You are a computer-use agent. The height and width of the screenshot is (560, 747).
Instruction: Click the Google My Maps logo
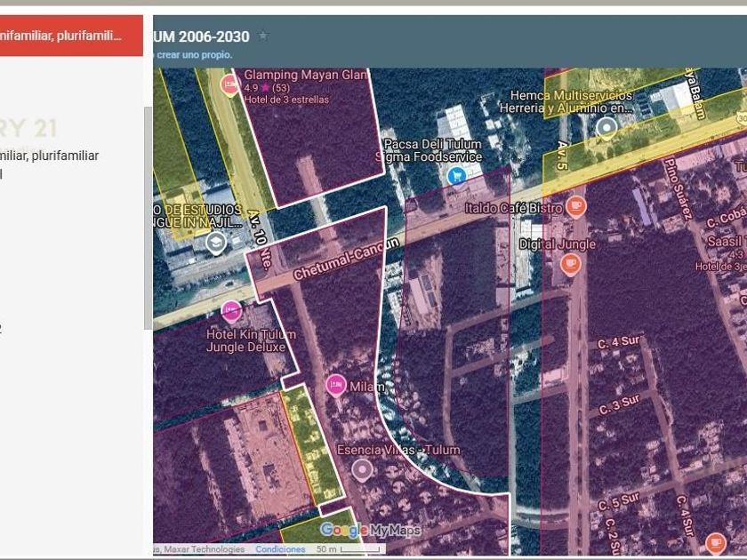click(370, 530)
